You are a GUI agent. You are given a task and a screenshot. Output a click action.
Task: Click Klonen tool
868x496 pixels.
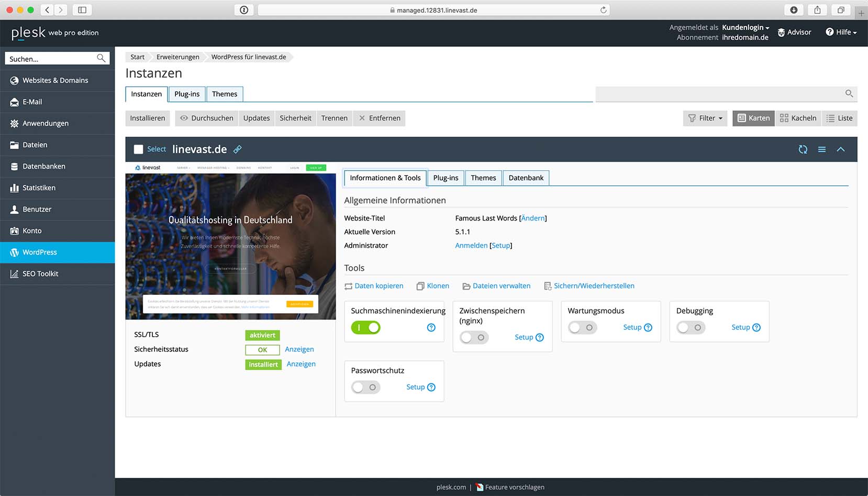pos(433,286)
